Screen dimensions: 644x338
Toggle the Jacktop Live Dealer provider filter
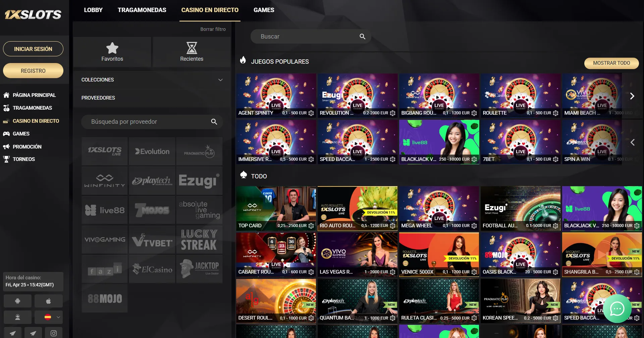click(x=199, y=269)
